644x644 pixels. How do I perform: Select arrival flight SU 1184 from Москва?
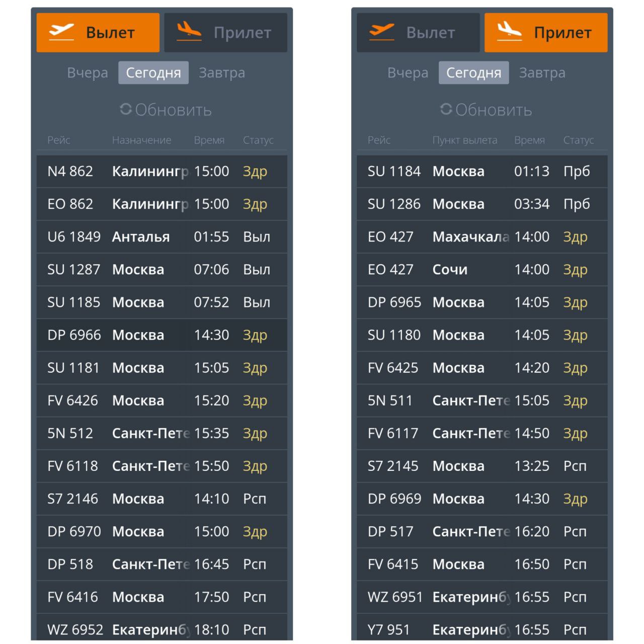[x=482, y=172]
